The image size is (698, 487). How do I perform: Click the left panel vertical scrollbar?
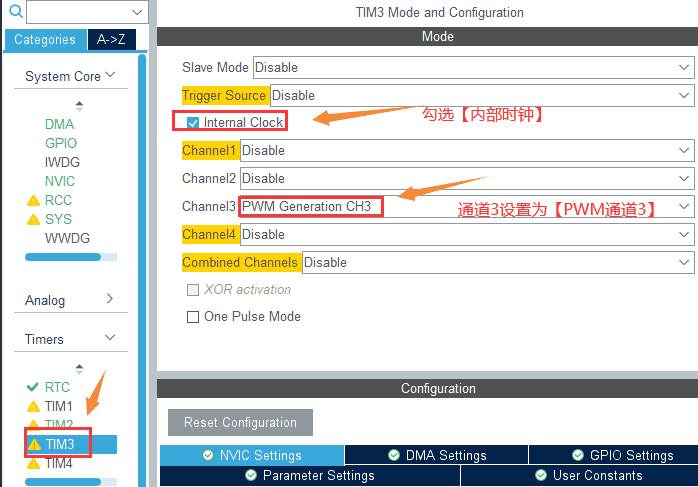point(142,250)
